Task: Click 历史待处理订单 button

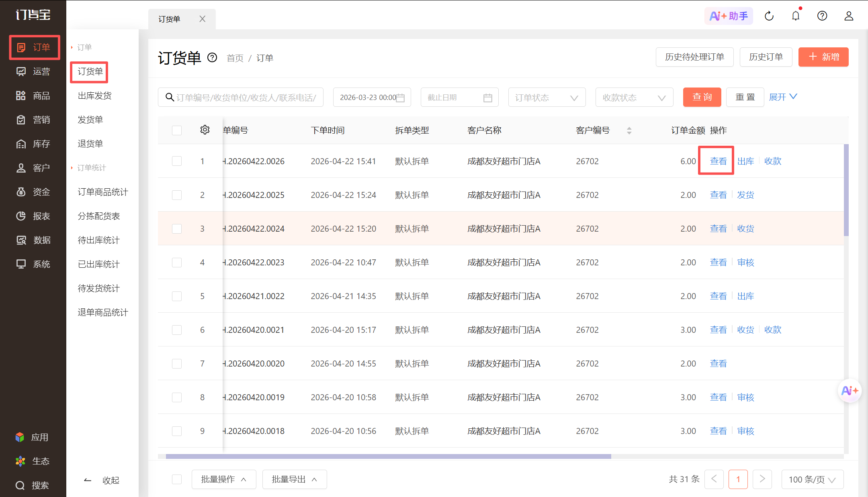Action: pyautogui.click(x=695, y=57)
